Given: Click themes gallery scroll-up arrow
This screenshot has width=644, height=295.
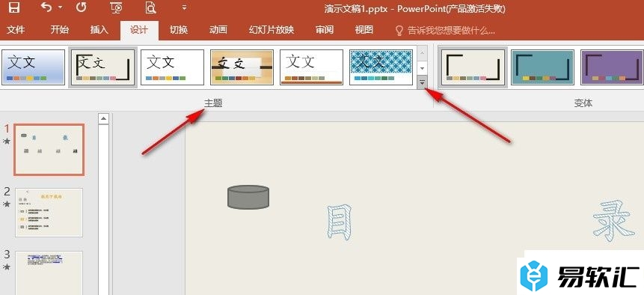Looking at the screenshot, I should click(423, 52).
